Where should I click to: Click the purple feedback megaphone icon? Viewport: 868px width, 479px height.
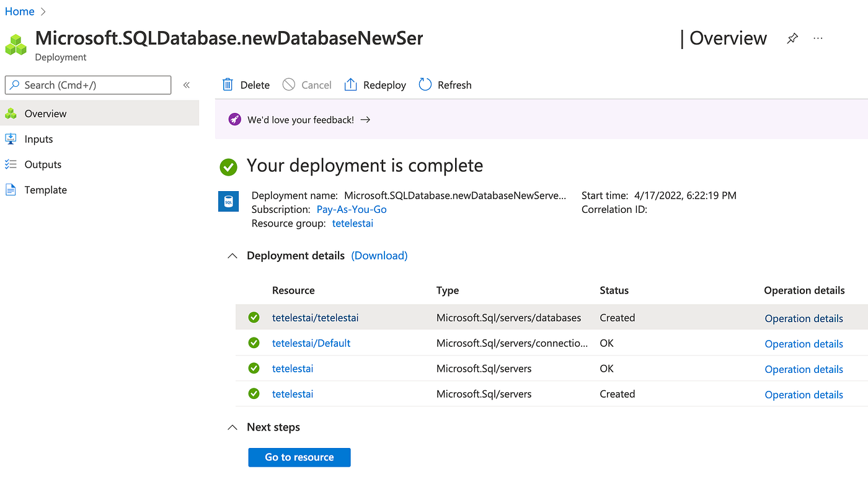pyautogui.click(x=234, y=119)
